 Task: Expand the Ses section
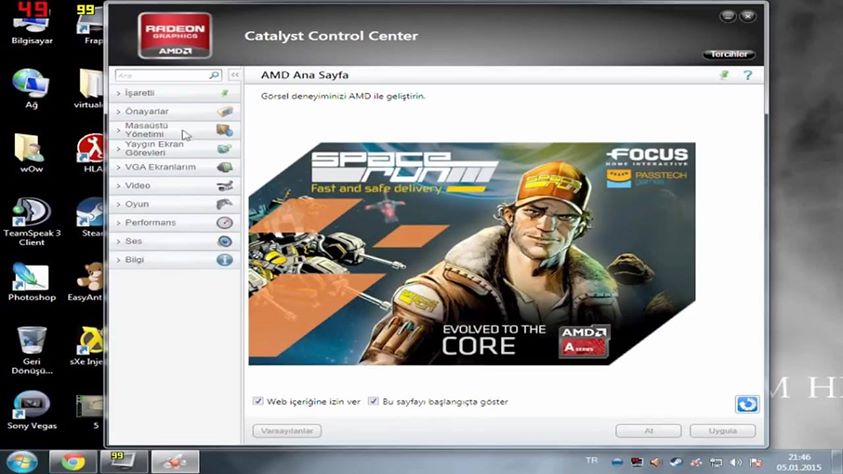click(174, 241)
